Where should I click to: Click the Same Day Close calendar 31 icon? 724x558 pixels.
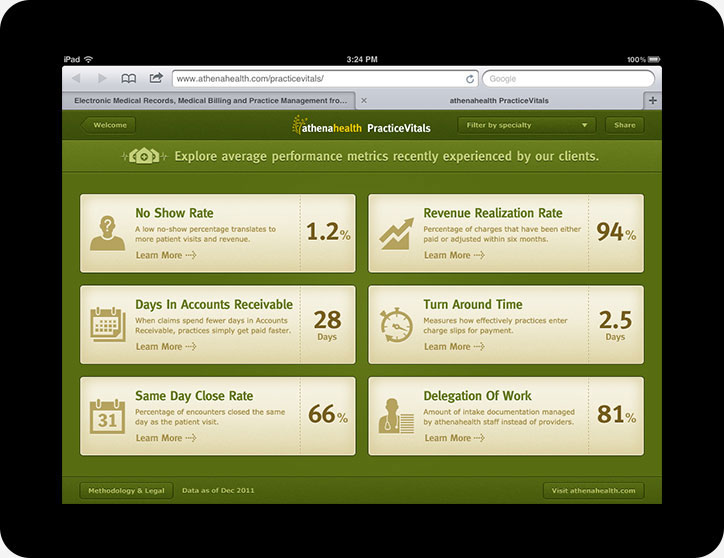point(107,416)
